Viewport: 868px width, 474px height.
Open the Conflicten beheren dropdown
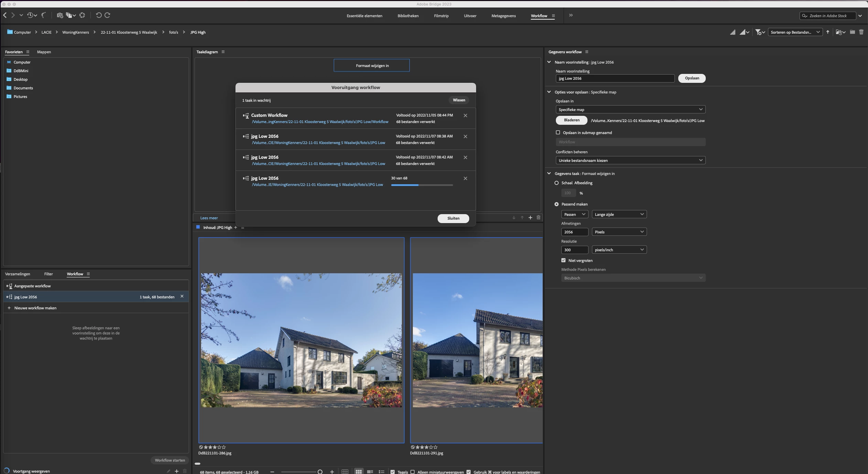point(630,160)
